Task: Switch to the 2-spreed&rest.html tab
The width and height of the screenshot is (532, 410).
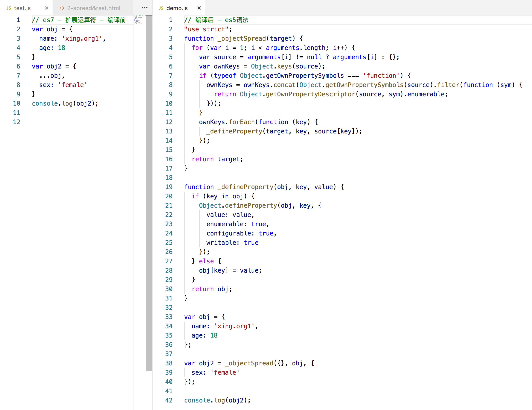Action: pyautogui.click(x=94, y=8)
